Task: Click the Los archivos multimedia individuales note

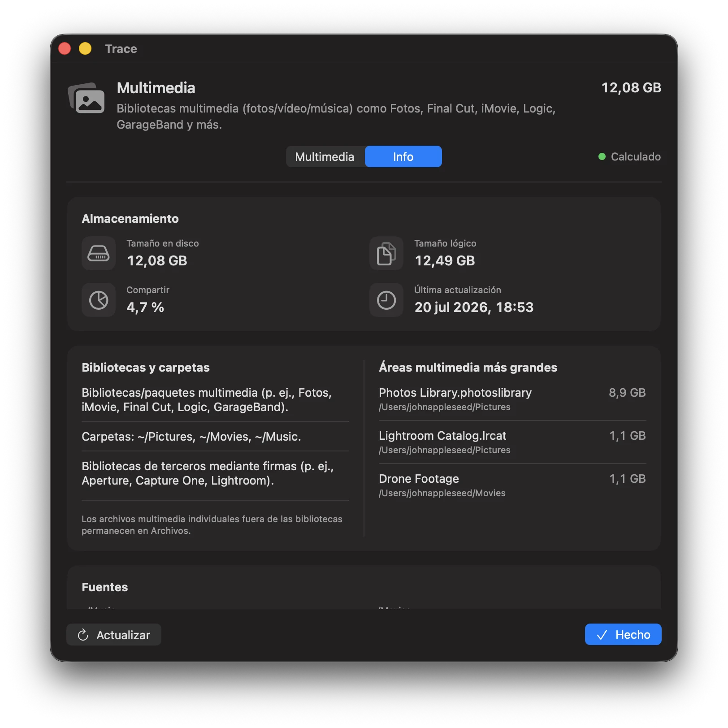Action: 212,524
